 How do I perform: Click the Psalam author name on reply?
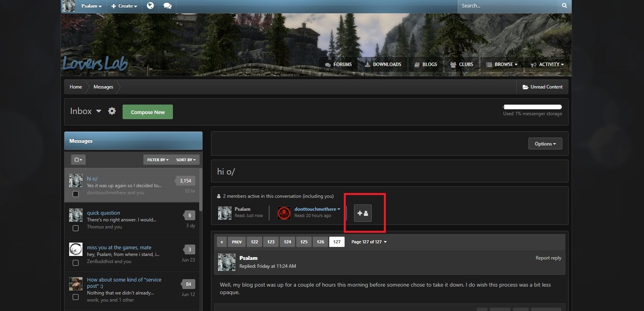pyautogui.click(x=248, y=258)
